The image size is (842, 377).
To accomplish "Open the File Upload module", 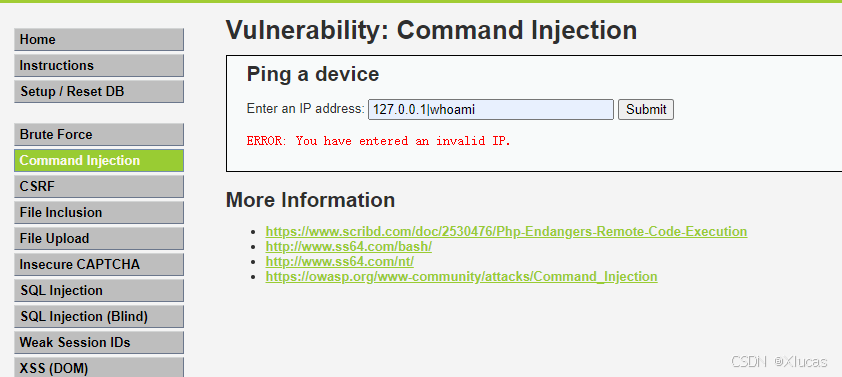I will pos(99,238).
